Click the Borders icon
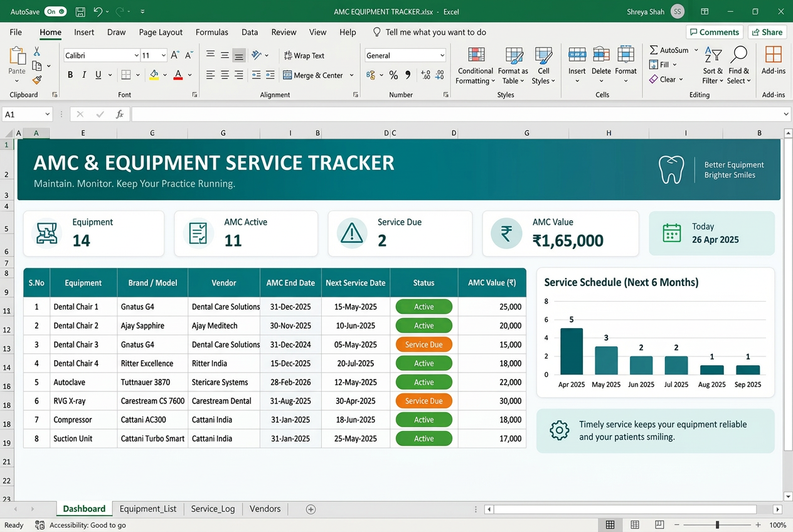Image resolution: width=793 pixels, height=532 pixels. 126,75
